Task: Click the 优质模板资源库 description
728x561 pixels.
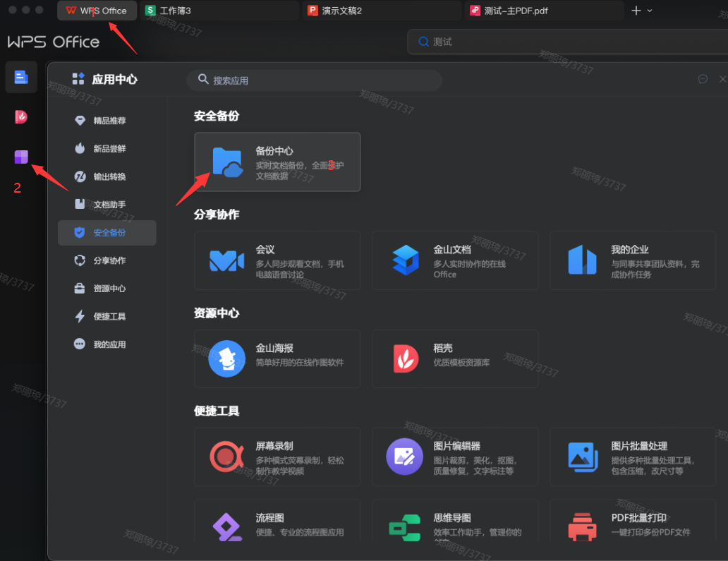Action: 461,362
